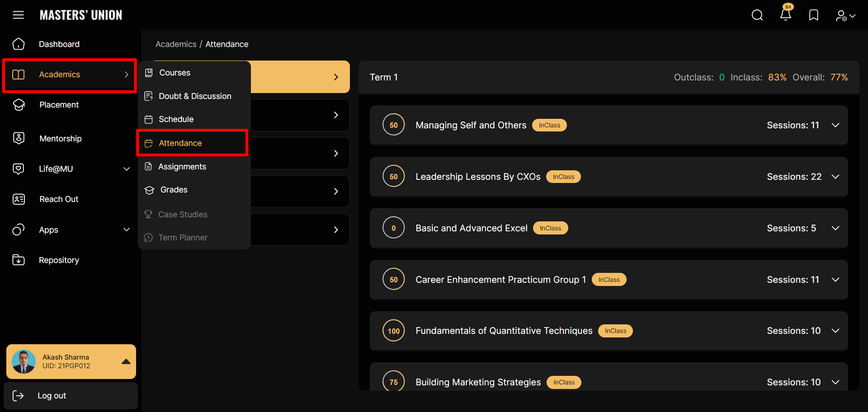Click Academics breadcrumb link
Image resolution: width=868 pixels, height=412 pixels.
176,44
